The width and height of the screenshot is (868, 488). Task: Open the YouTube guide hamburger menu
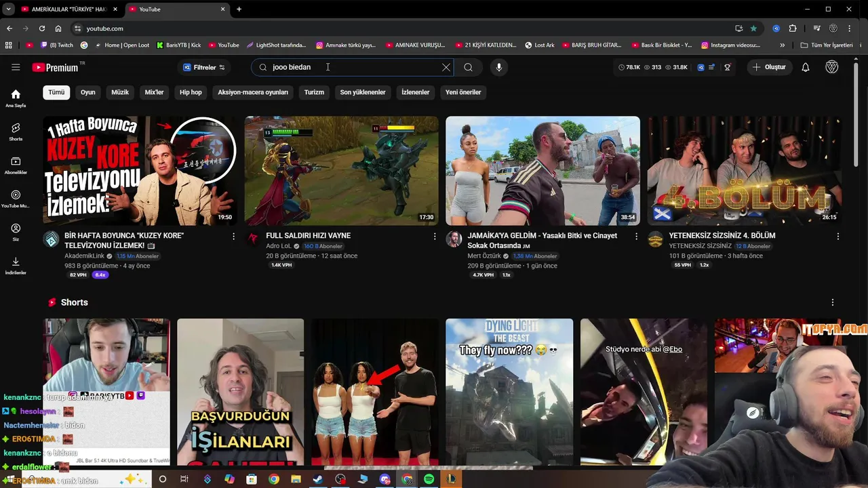coord(16,67)
